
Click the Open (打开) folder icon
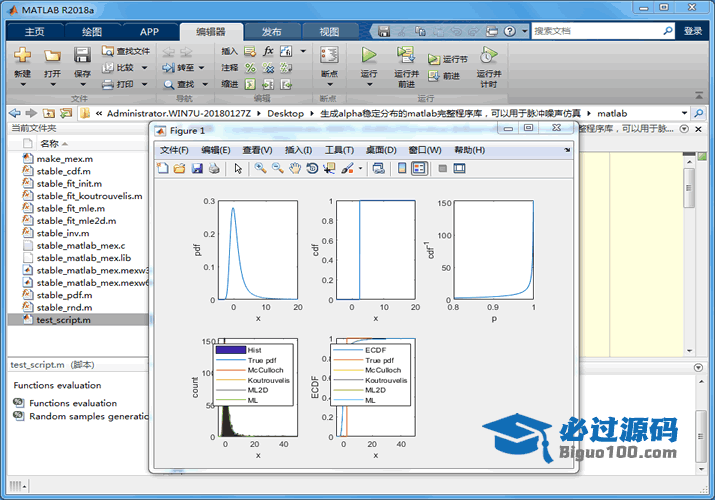click(52, 56)
